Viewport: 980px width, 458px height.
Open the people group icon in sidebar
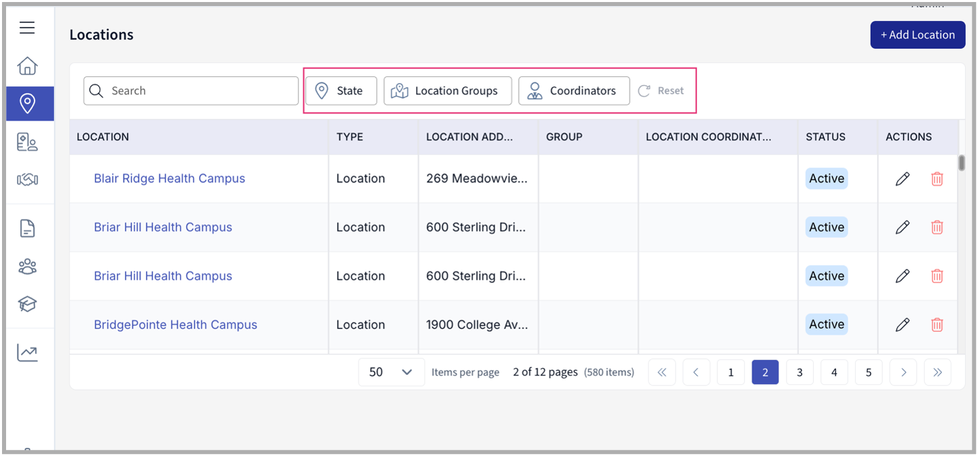pyautogui.click(x=27, y=267)
